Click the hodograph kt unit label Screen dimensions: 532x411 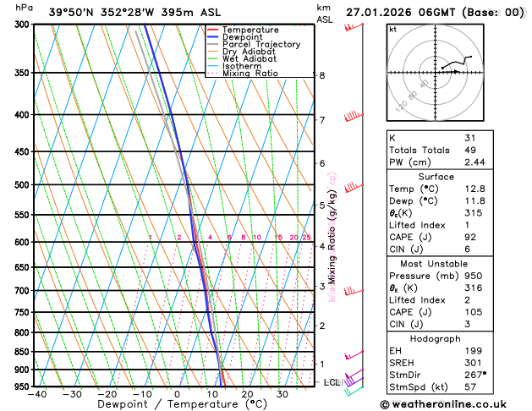pos(393,30)
